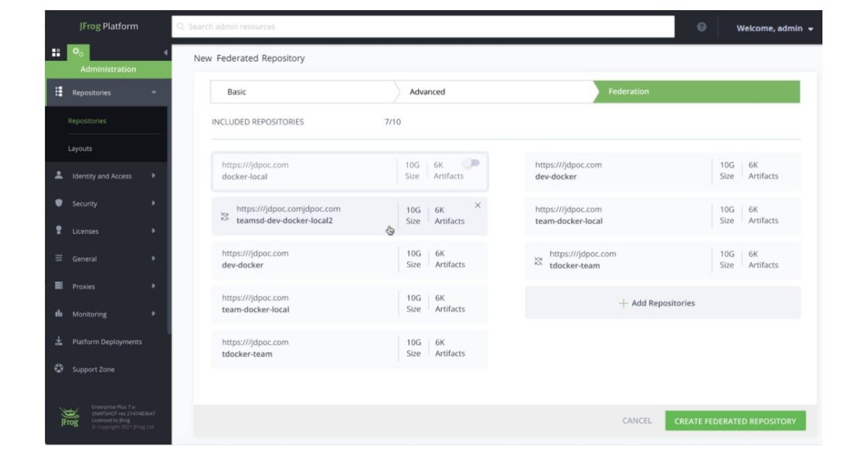Expand the Licenses submenu arrow
The height and width of the screenshot is (454, 868).
pyautogui.click(x=153, y=231)
